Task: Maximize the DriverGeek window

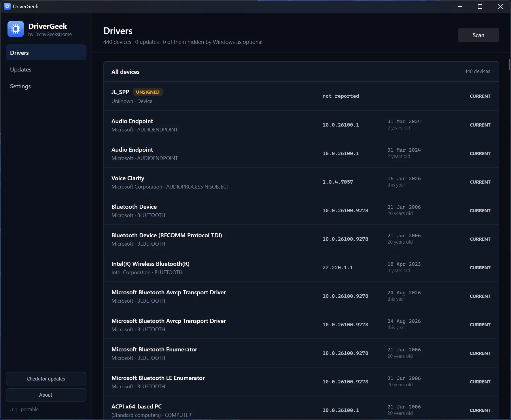Action: [x=480, y=6]
